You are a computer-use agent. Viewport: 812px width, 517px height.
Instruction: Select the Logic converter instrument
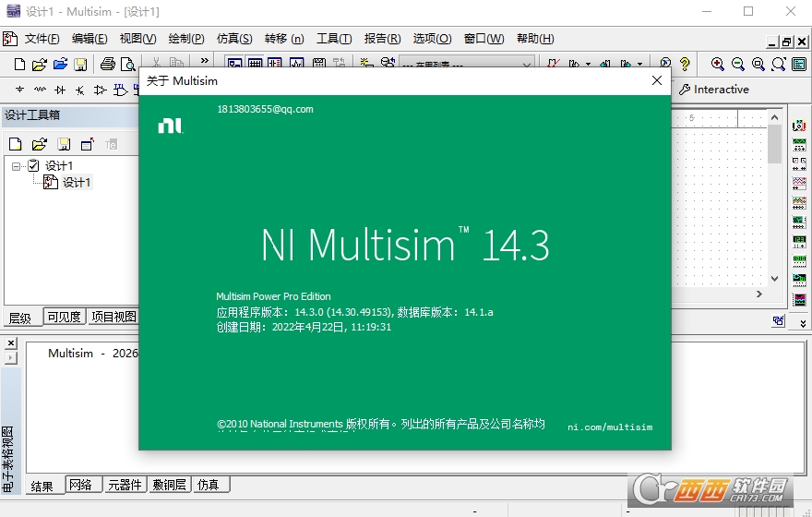pos(799,281)
